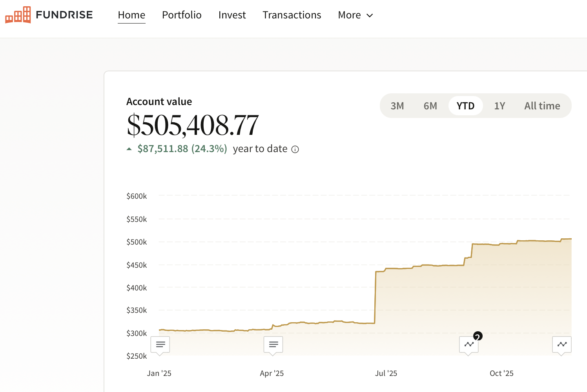The image size is (587, 392).
Task: Show All time account performance
Action: tap(542, 105)
